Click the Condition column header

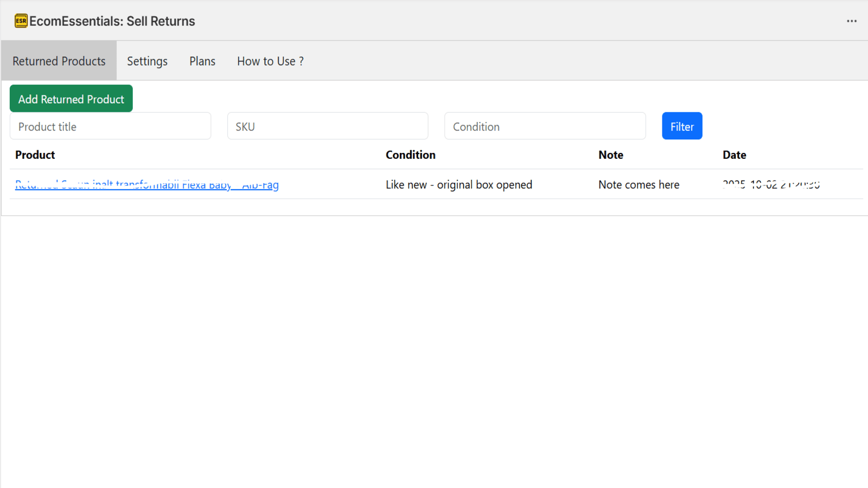coord(411,155)
